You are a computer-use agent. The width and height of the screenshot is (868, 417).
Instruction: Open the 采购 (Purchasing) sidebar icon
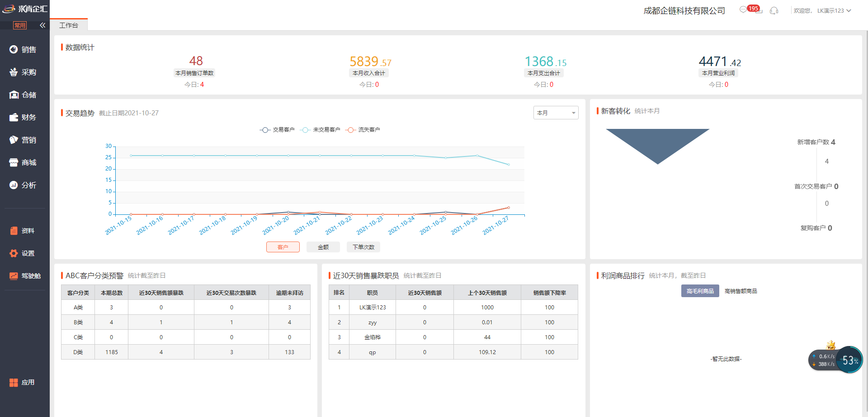[14, 72]
